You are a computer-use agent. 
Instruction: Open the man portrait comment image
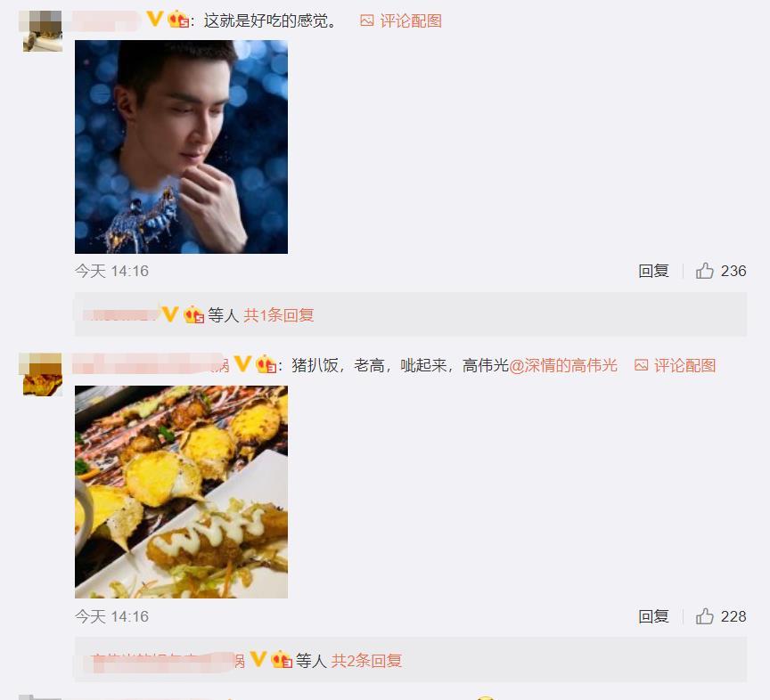(x=181, y=147)
